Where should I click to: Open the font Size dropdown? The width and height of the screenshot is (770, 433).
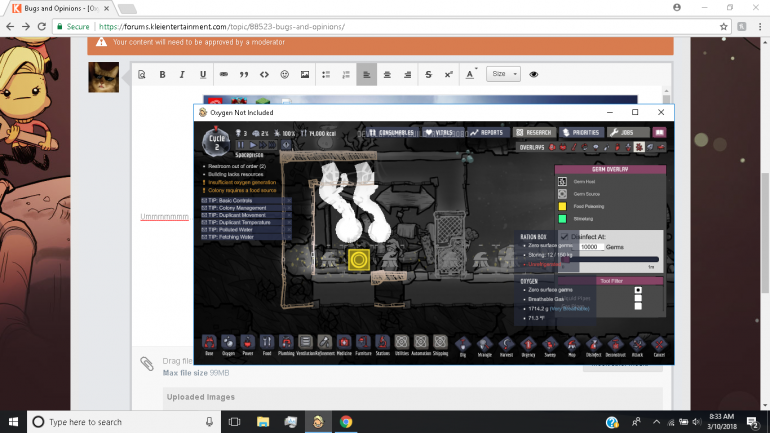click(x=503, y=74)
